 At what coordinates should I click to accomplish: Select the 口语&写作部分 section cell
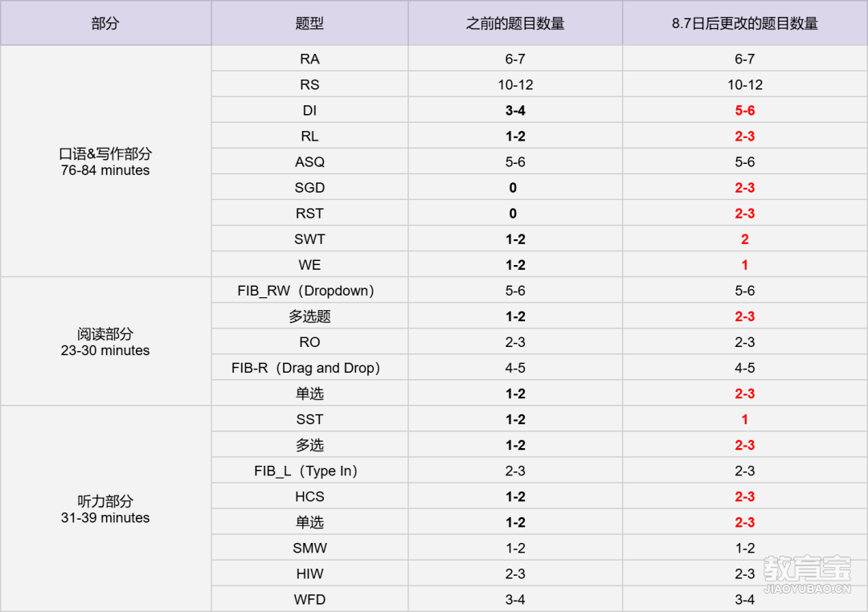[x=105, y=161]
